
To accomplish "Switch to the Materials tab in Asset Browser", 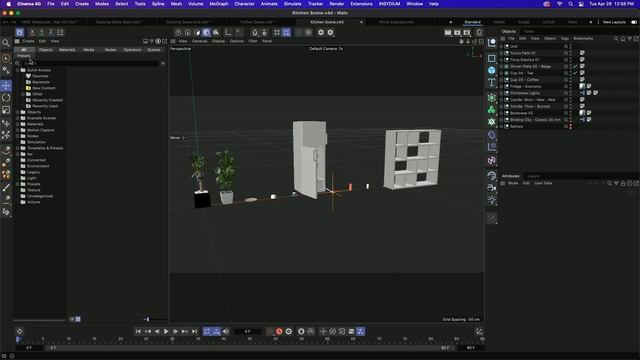I will [67, 50].
